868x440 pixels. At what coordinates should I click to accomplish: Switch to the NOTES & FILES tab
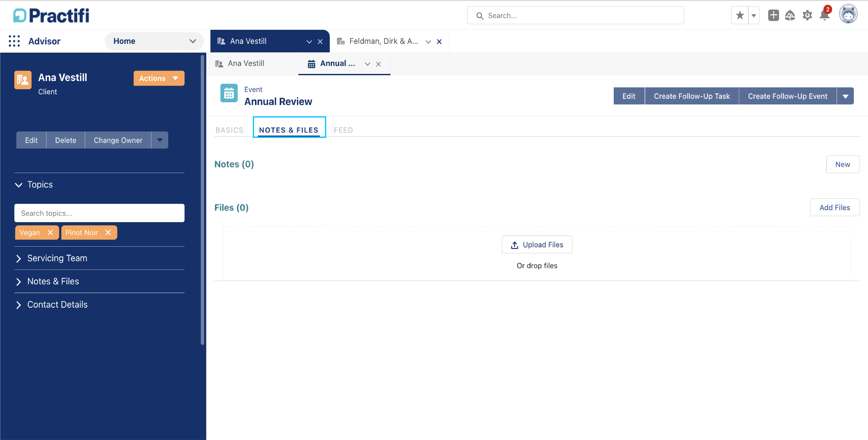click(x=289, y=130)
